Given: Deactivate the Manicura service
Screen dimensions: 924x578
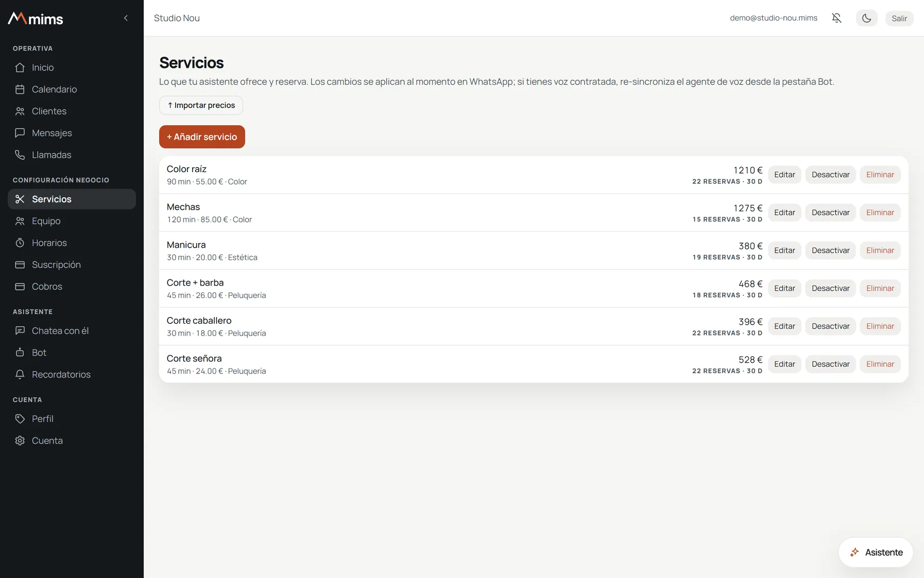Looking at the screenshot, I should pyautogui.click(x=831, y=251).
